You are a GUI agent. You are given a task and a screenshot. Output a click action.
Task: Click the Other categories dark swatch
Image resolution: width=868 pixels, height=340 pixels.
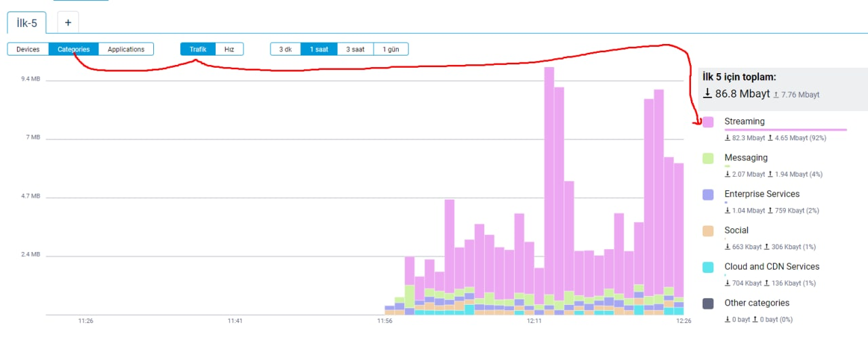[x=708, y=303]
